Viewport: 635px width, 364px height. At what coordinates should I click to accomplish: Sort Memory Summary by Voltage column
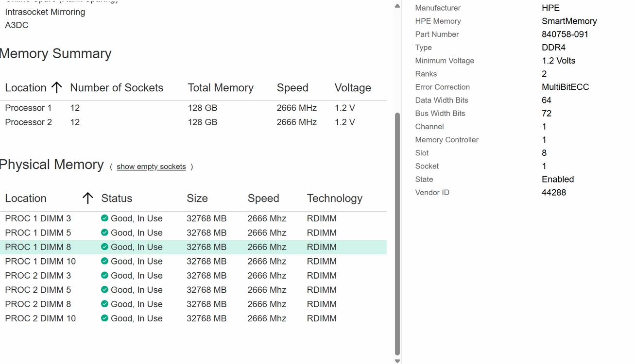(x=353, y=88)
